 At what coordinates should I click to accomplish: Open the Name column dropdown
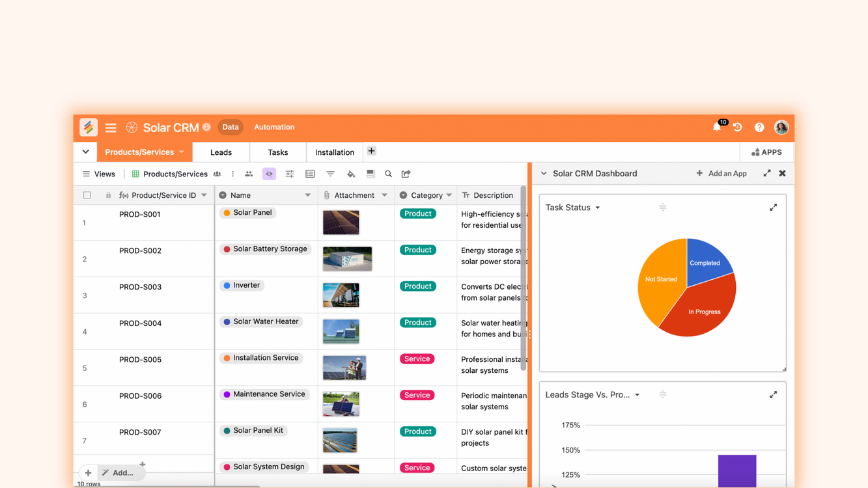point(308,195)
